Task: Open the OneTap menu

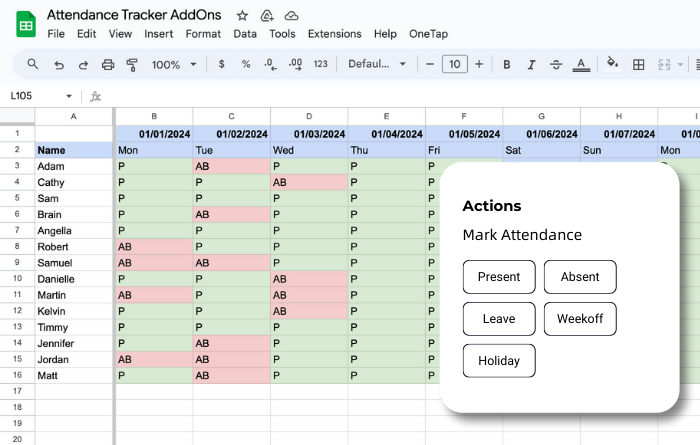Action: coord(428,34)
